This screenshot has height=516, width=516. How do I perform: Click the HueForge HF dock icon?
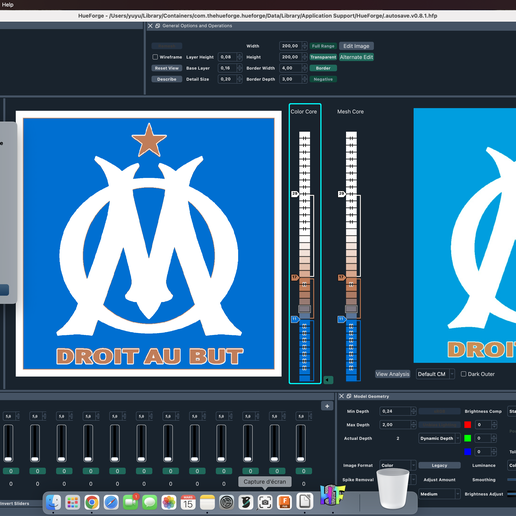pyautogui.click(x=332, y=495)
